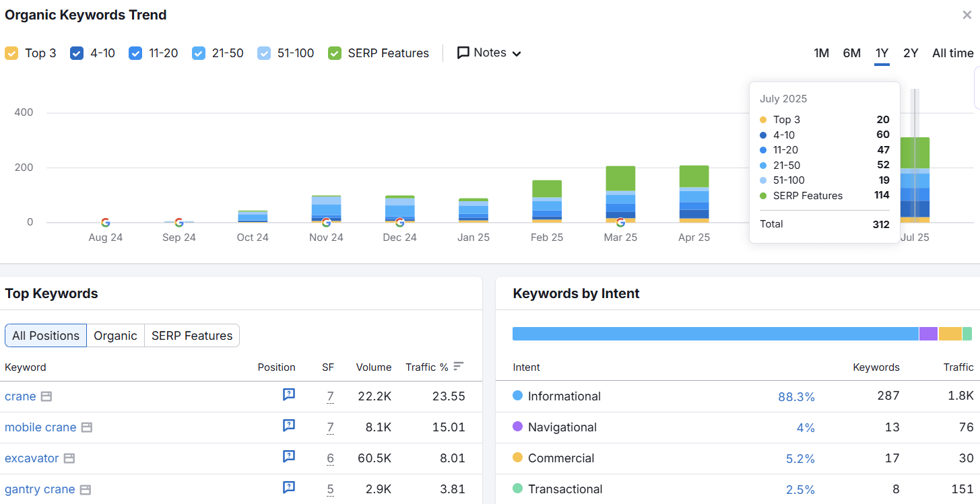
Task: Toggle the 51-100 positions checkbox
Action: point(264,53)
